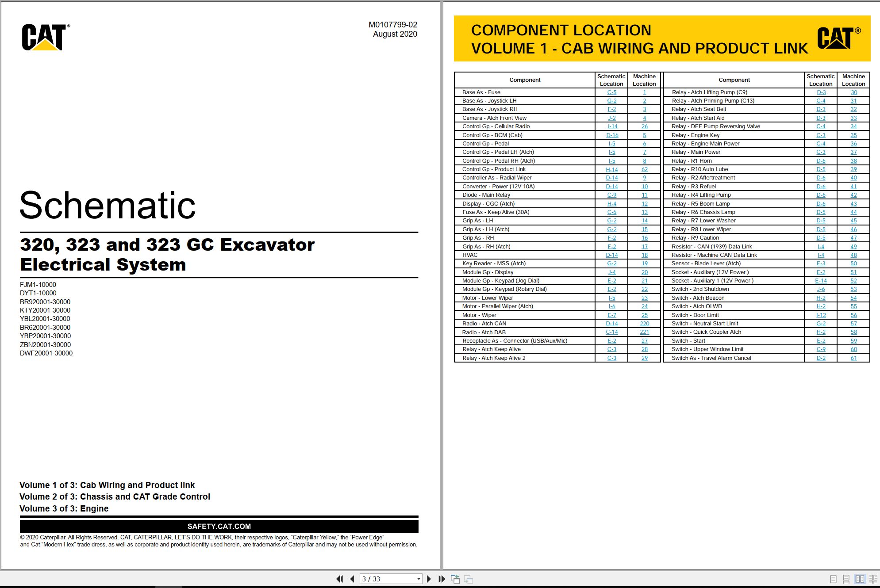Open E-14 link for Socket - Auxiliary 1
Image resolution: width=880 pixels, height=588 pixels.
(821, 281)
